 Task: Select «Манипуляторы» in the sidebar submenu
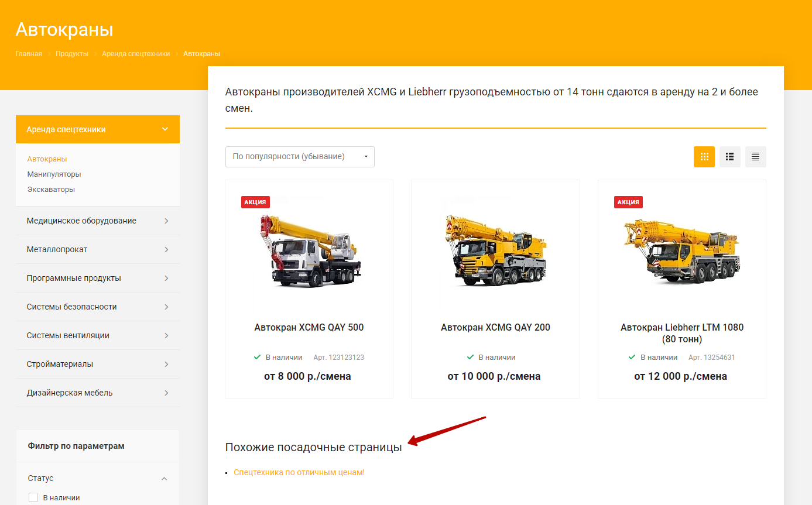tap(54, 174)
